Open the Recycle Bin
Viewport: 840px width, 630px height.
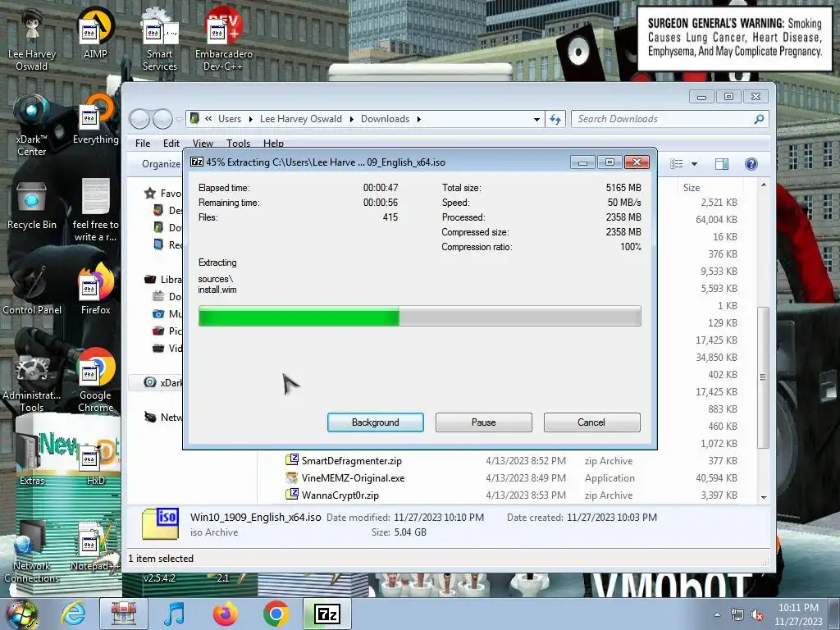[32, 206]
